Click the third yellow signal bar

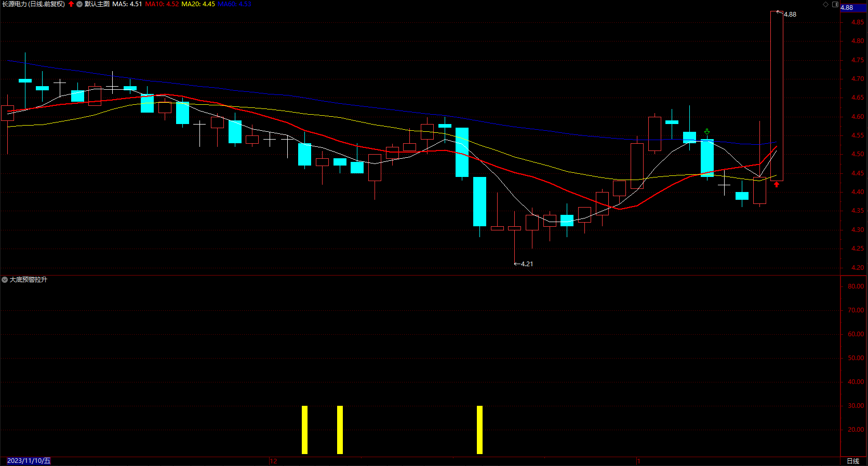coord(479,430)
